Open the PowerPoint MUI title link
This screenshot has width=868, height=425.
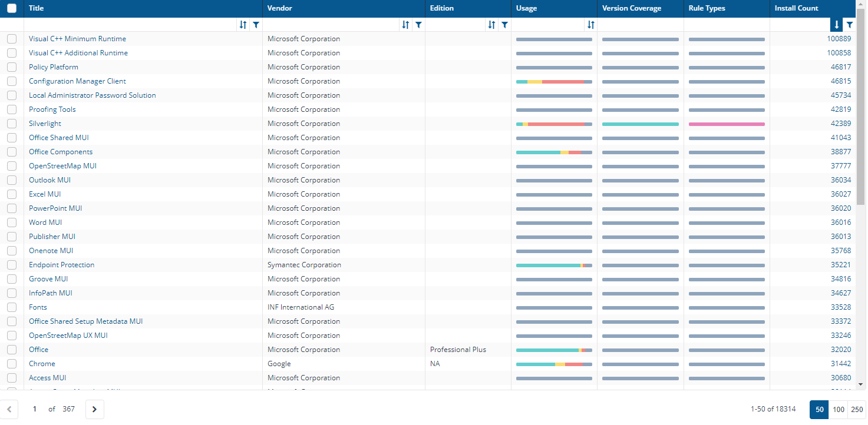point(55,208)
